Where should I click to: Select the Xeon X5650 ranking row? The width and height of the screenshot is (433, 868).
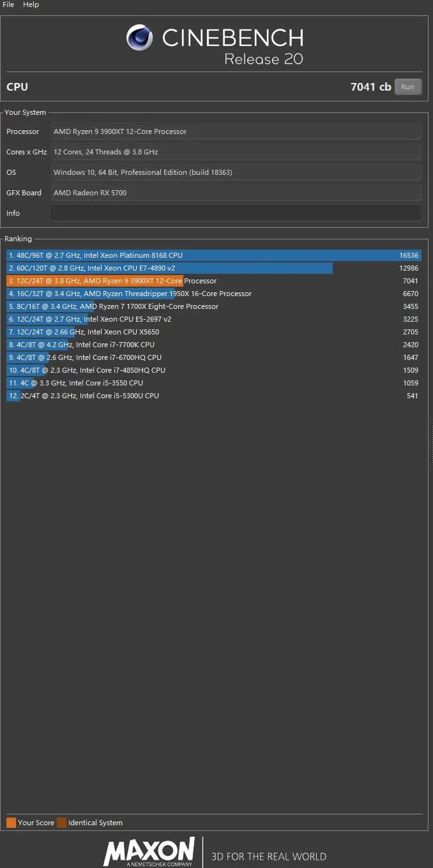(213, 332)
